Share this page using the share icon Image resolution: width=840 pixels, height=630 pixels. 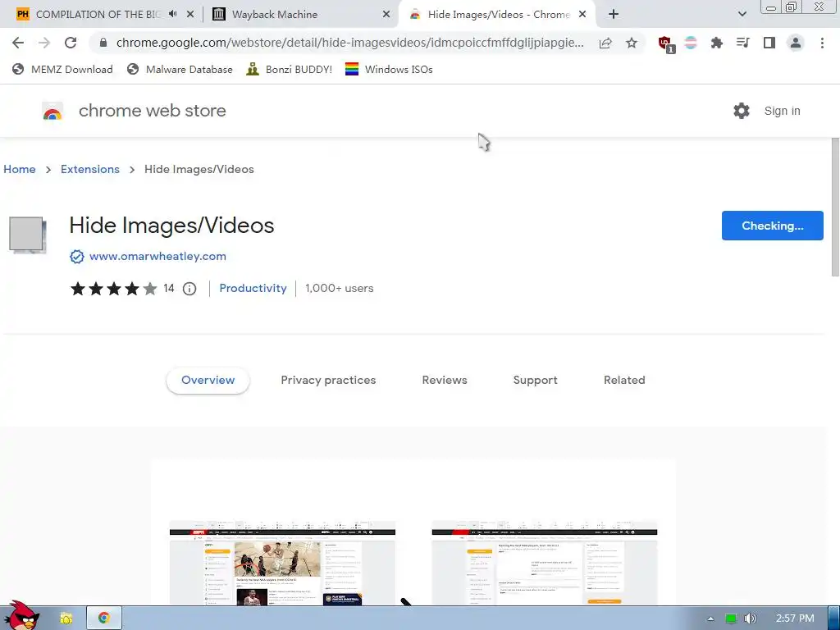[x=605, y=43]
